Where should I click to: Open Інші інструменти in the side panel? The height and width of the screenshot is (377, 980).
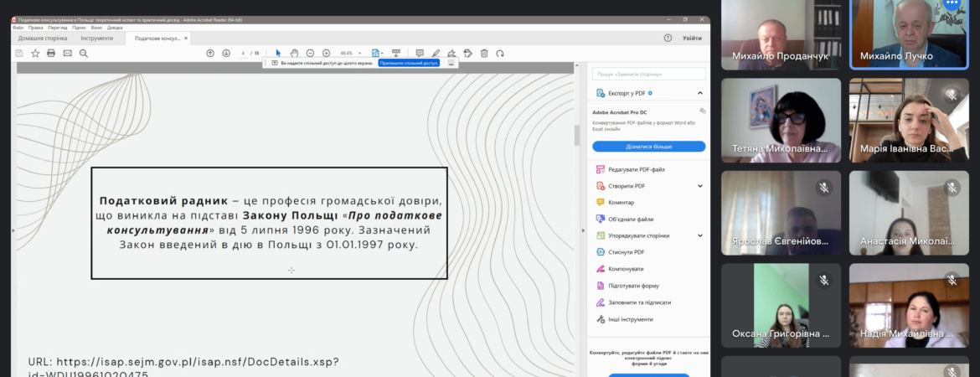pyautogui.click(x=625, y=319)
